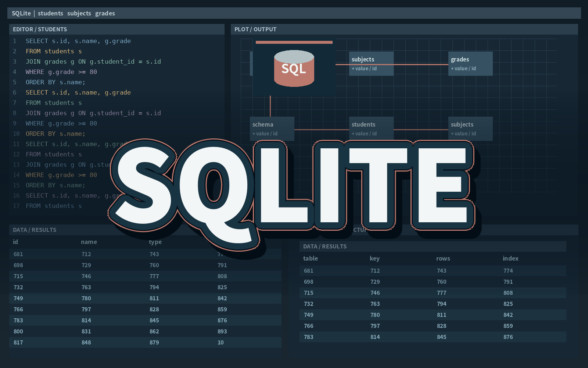Click the 'table' column header
This screenshot has height=368, width=588.
pos(311,258)
